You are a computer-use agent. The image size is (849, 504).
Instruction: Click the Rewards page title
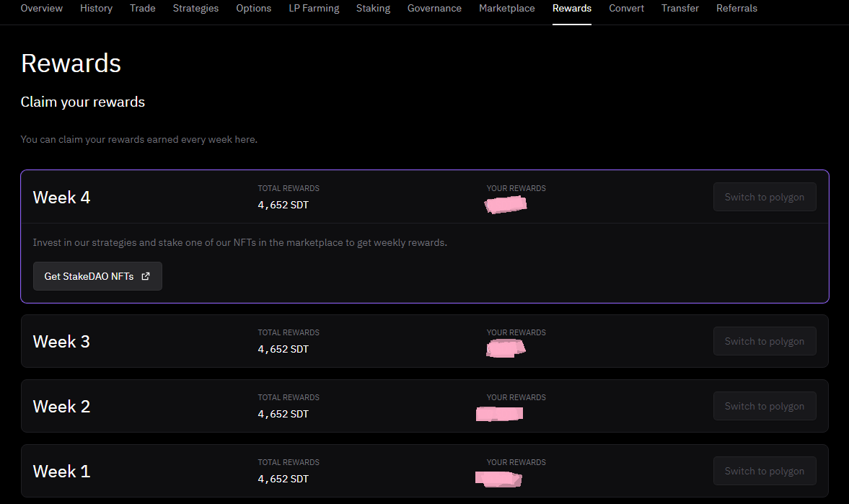pos(71,63)
